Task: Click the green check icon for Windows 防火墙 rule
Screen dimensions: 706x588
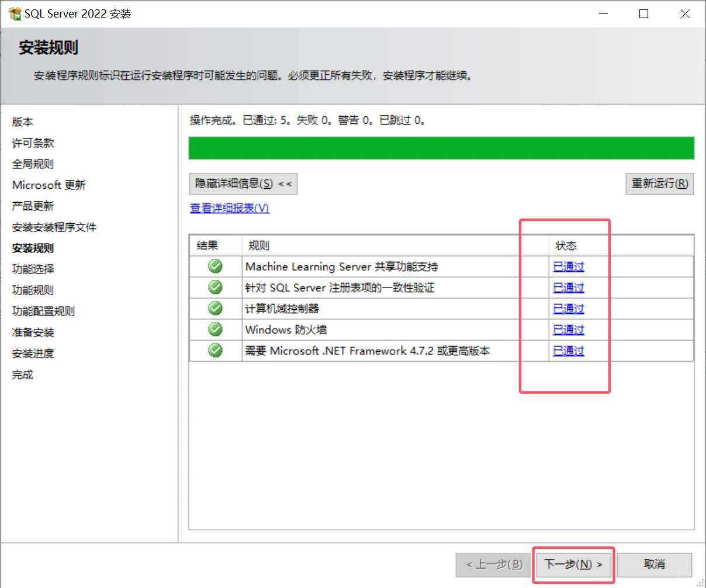Action: click(216, 330)
